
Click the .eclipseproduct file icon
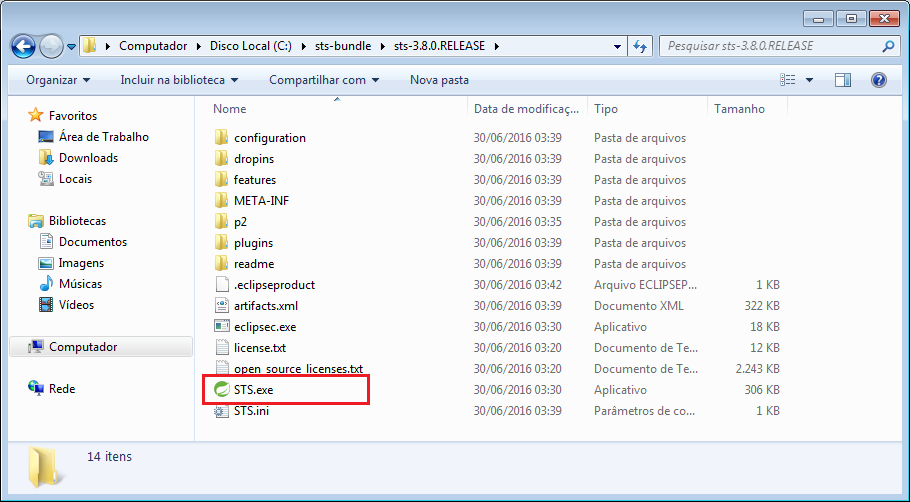(221, 284)
